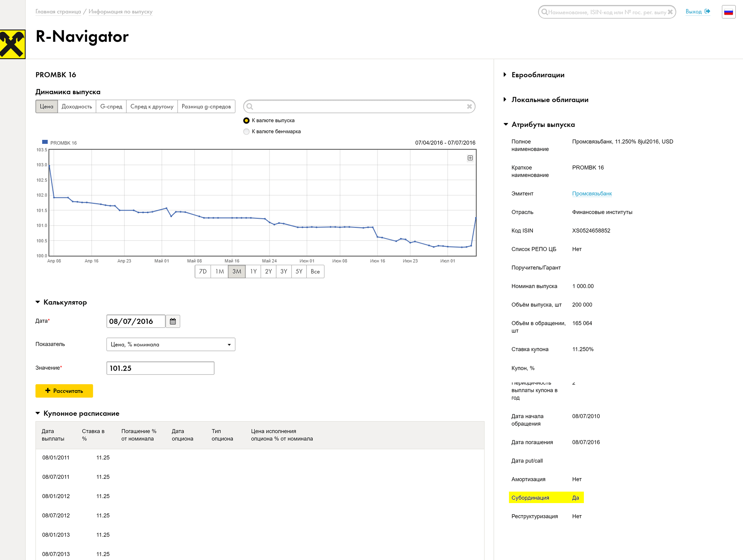Click the 165 064 outstanding volume value
Screen dimensions: 743x560
[x=582, y=323]
